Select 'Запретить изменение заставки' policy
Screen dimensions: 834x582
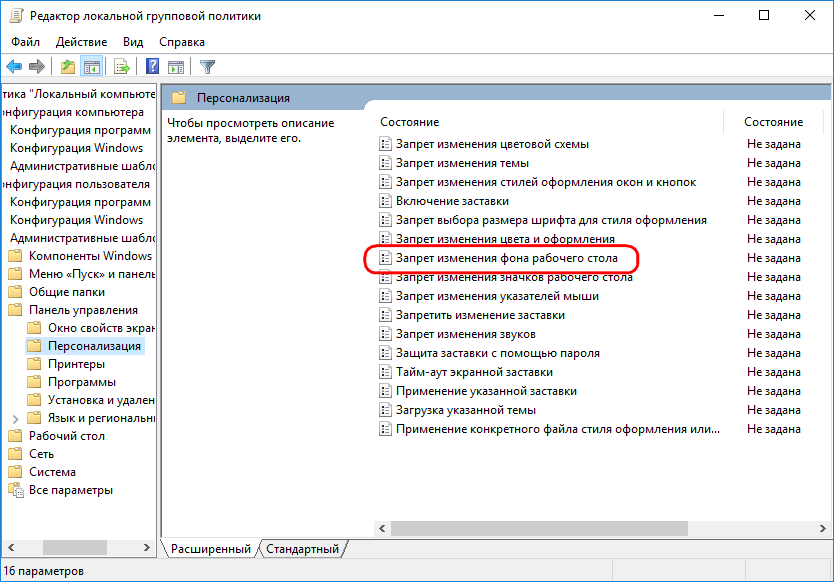point(480,315)
